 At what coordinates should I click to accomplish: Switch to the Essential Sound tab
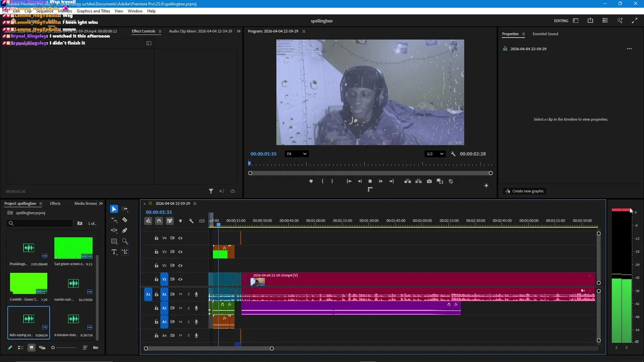pos(545,34)
